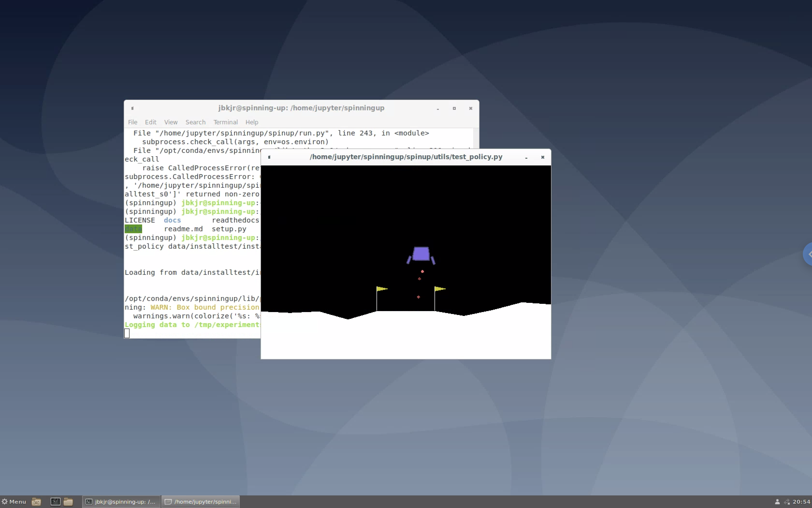Launch terminal from taskbar launcher icon
Screen dimensions: 812x508
pyautogui.click(x=55, y=502)
